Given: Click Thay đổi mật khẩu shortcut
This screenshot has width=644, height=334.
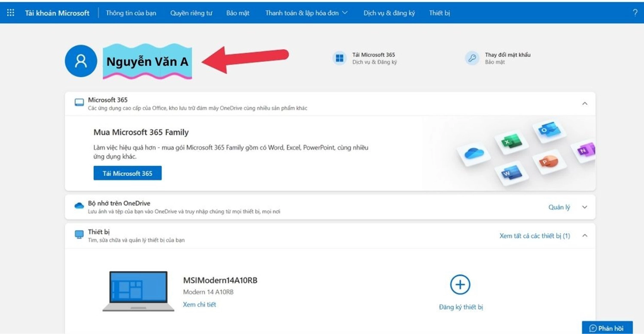Looking at the screenshot, I should 507,54.
